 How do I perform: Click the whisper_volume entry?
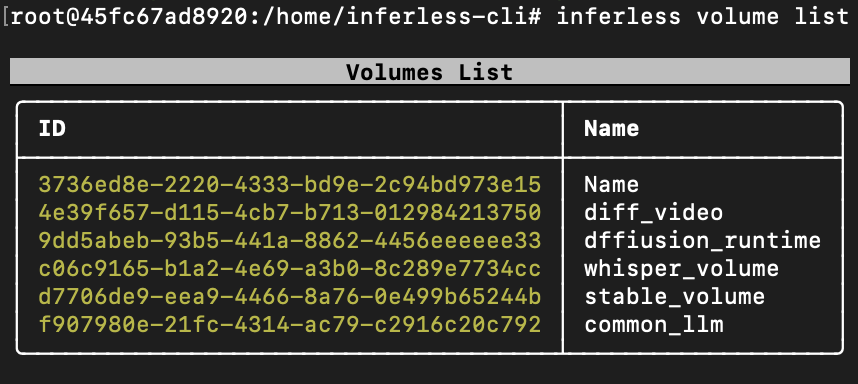click(x=681, y=269)
